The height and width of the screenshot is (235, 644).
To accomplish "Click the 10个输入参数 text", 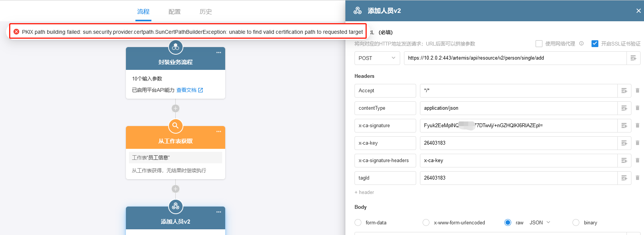I will (x=147, y=79).
